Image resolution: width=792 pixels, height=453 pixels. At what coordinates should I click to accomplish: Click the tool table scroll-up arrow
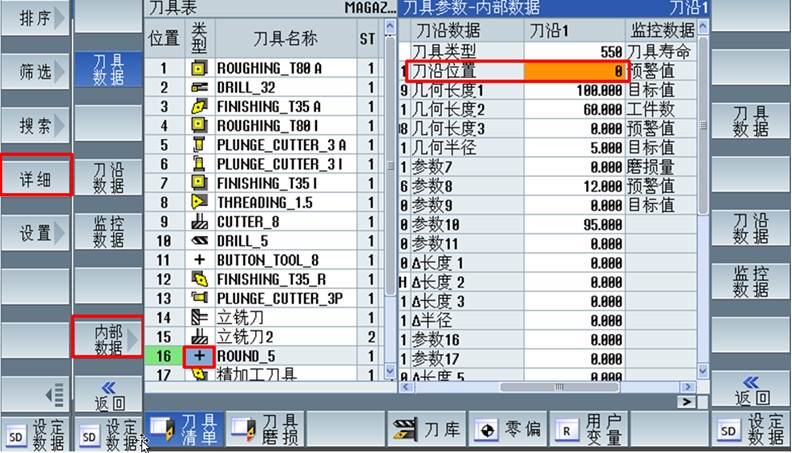point(390,26)
